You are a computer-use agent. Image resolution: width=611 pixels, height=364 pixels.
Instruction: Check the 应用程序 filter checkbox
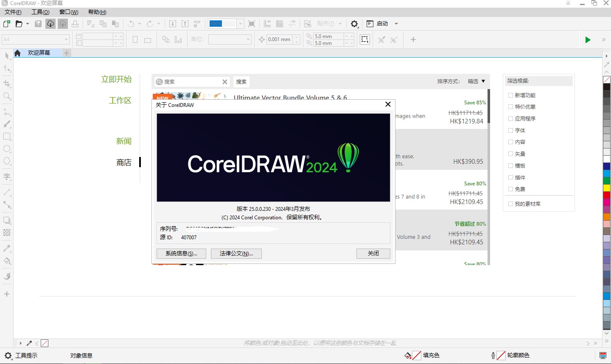(x=511, y=118)
